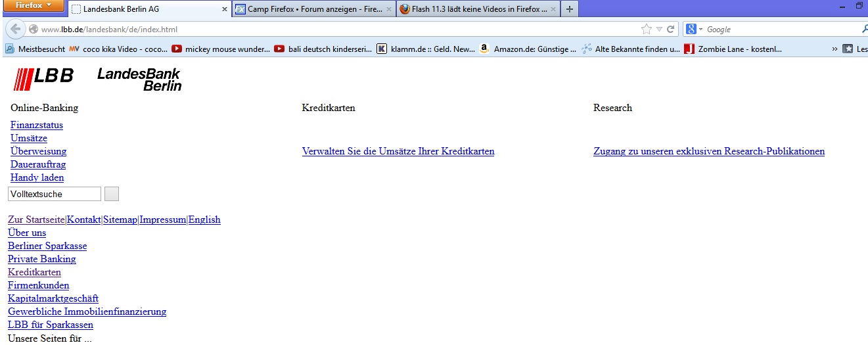Open the Umsätze link
868x345 pixels.
[x=29, y=138]
